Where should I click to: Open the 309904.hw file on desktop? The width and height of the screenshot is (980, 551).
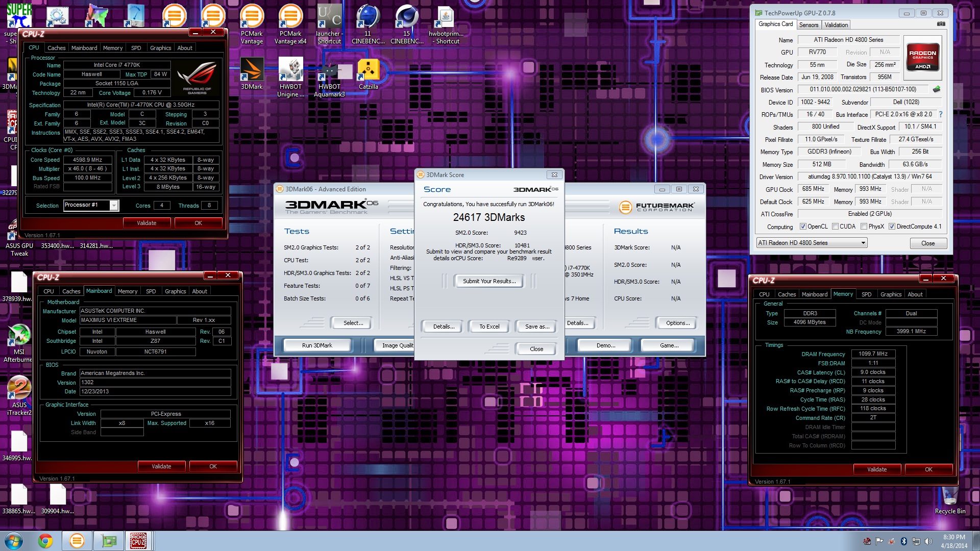pyautogui.click(x=58, y=499)
